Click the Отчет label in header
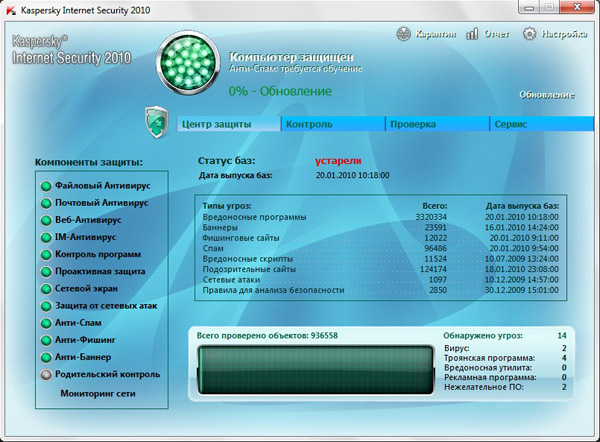The image size is (600, 442). [497, 34]
